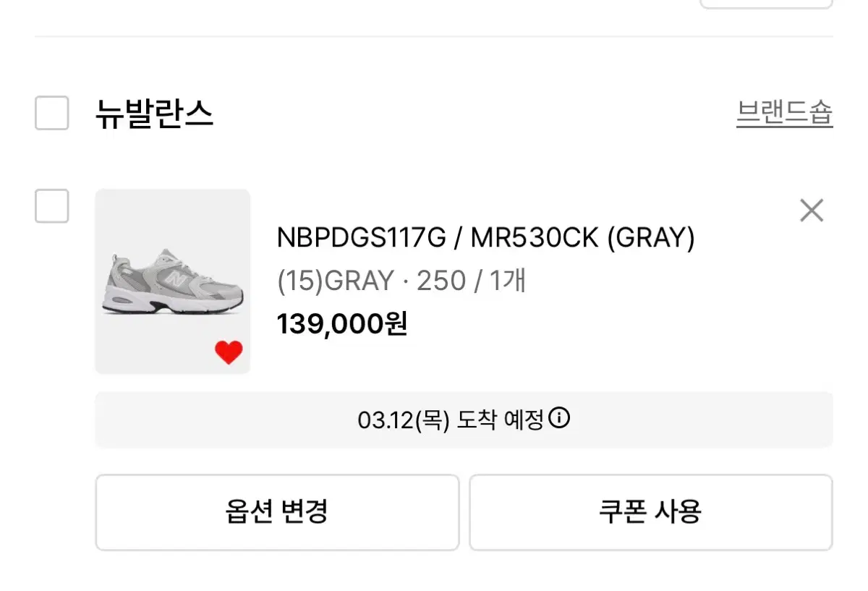
Task: Open the NBPDGS117G product title
Action: [362, 237]
